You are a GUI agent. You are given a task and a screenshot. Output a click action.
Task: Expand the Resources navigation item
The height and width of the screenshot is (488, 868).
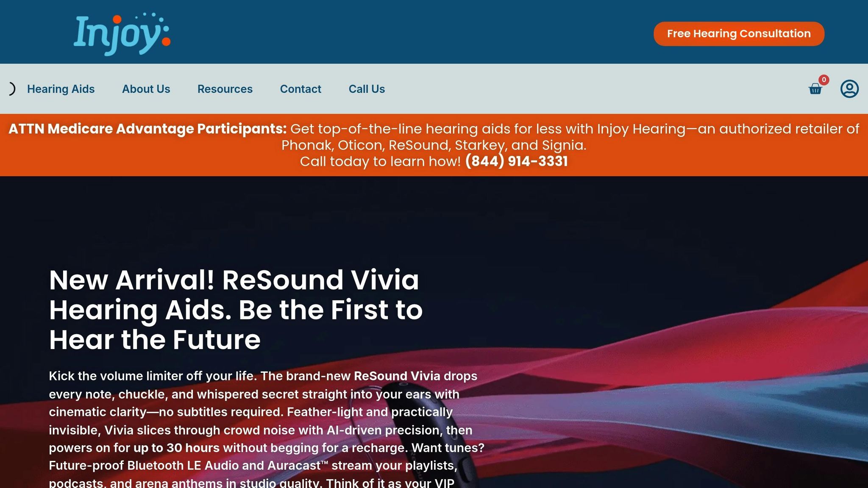pyautogui.click(x=225, y=89)
